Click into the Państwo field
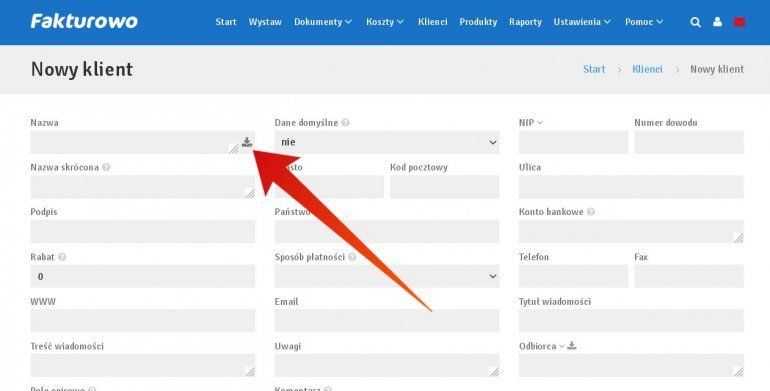Viewport: 770px width, 391px height. (387, 232)
